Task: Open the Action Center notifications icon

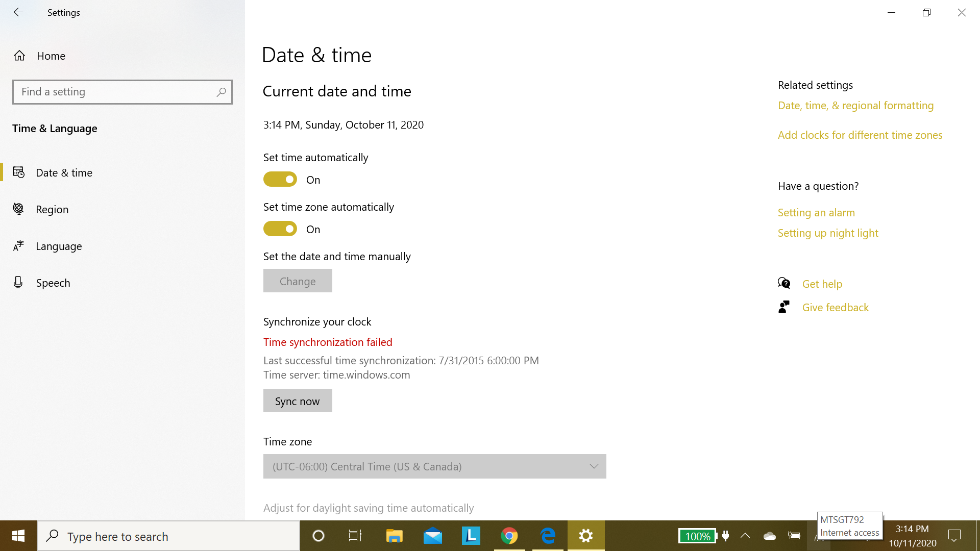Action: point(954,536)
